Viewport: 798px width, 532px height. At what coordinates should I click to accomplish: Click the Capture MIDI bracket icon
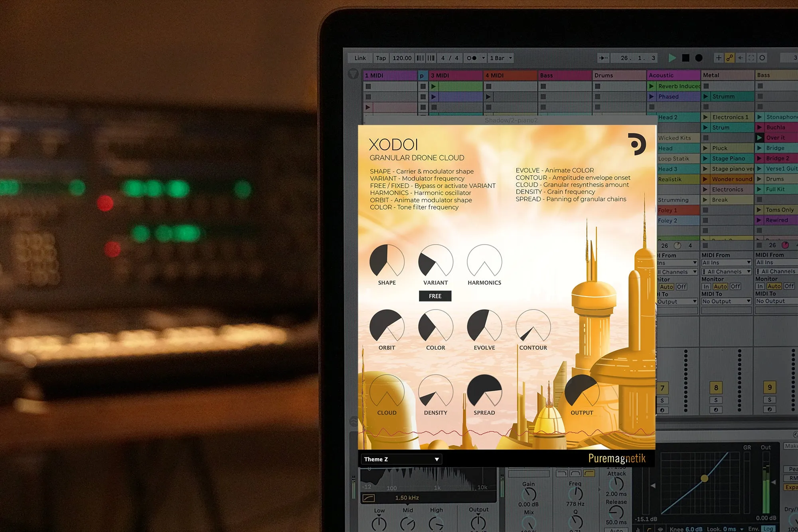coord(751,58)
